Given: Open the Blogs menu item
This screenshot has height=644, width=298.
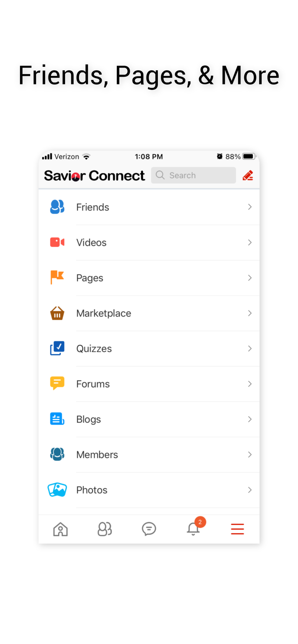Looking at the screenshot, I should [x=89, y=419].
